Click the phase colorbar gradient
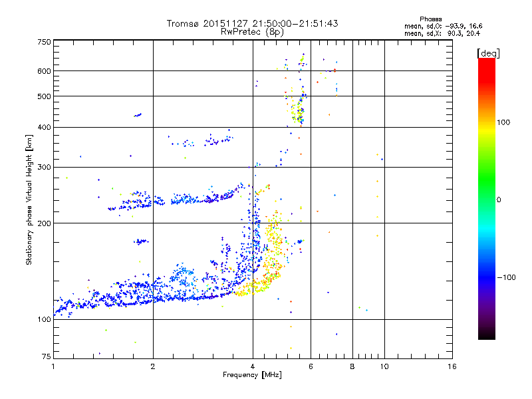Screen dimensions: 532x399 (487, 198)
